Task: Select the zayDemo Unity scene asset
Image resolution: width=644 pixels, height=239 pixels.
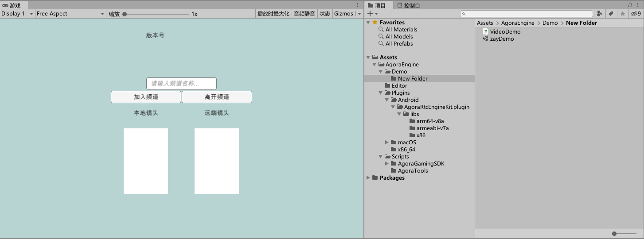Action: pyautogui.click(x=499, y=39)
